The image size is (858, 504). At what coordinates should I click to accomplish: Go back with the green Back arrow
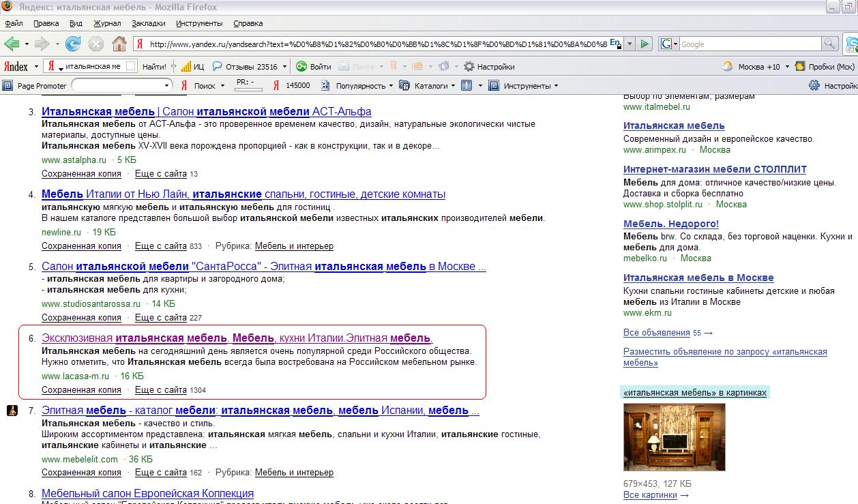[x=12, y=44]
